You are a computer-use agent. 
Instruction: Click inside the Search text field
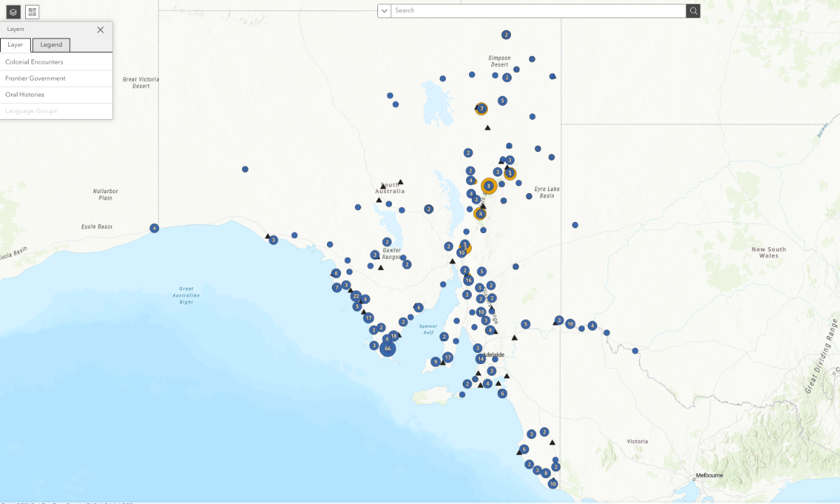(x=538, y=10)
